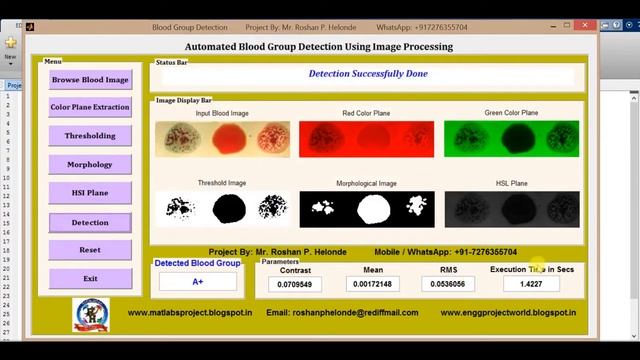Click the Execution Time value field
The height and width of the screenshot is (360, 640).
[531, 284]
